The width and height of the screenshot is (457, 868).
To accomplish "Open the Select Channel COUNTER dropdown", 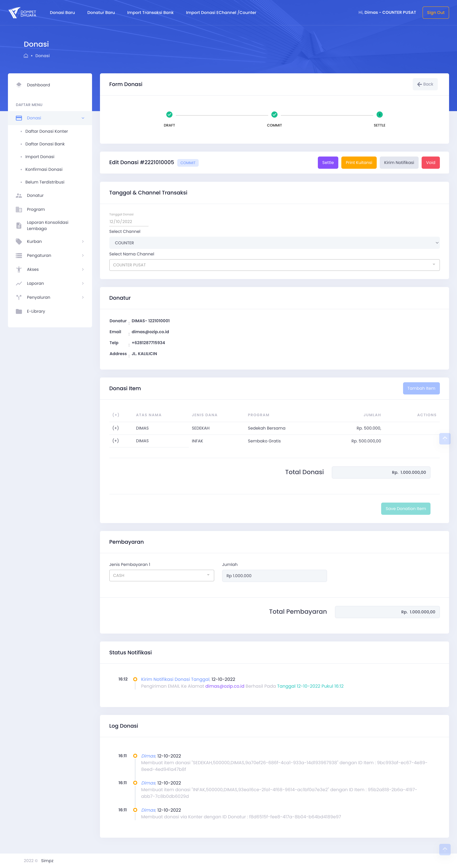I will [x=274, y=243].
